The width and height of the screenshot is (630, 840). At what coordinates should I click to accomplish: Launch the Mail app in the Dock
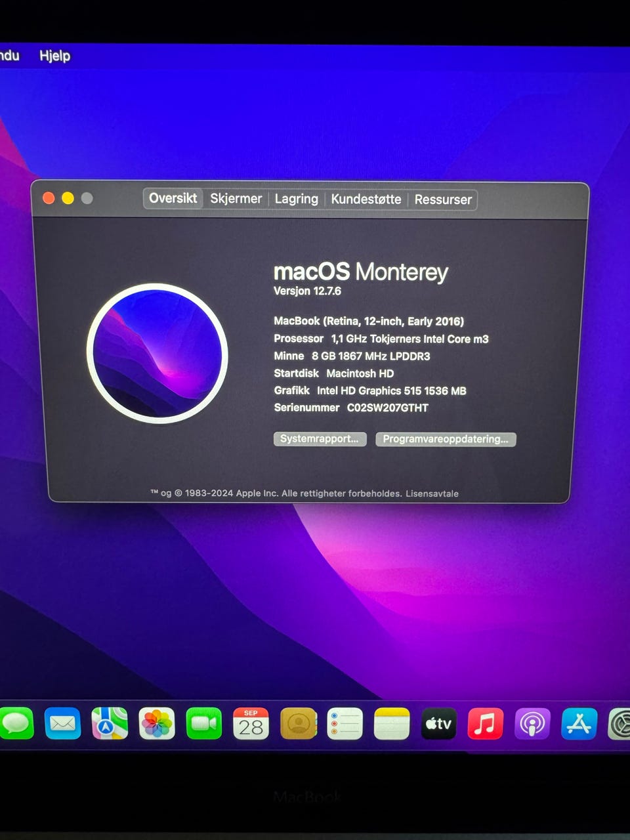click(62, 723)
